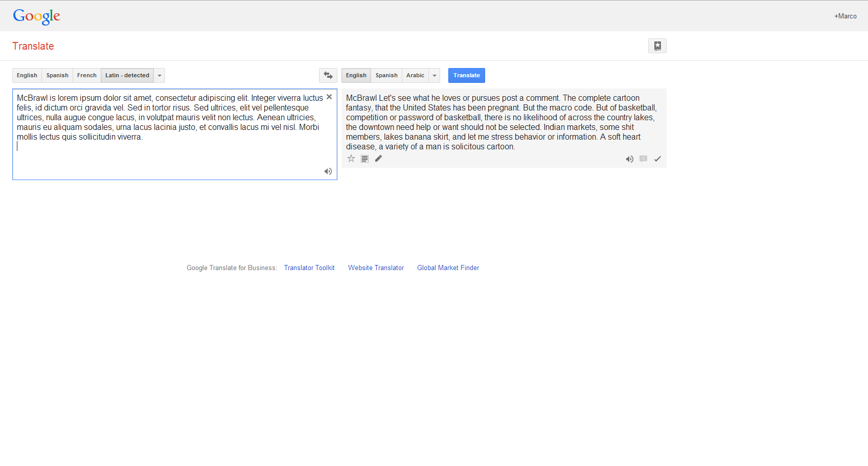Expand the target language dropdown arrow
The image size is (868, 466).
(435, 75)
